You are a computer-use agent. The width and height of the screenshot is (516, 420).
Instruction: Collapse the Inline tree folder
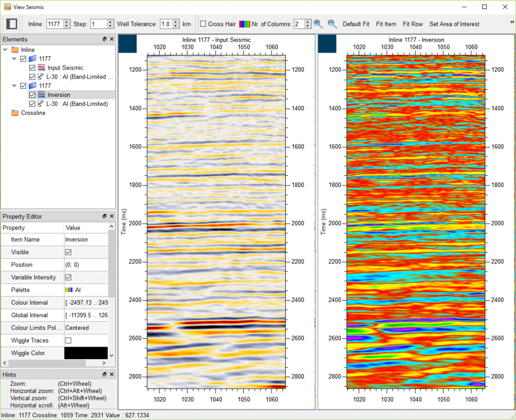pyautogui.click(x=5, y=50)
